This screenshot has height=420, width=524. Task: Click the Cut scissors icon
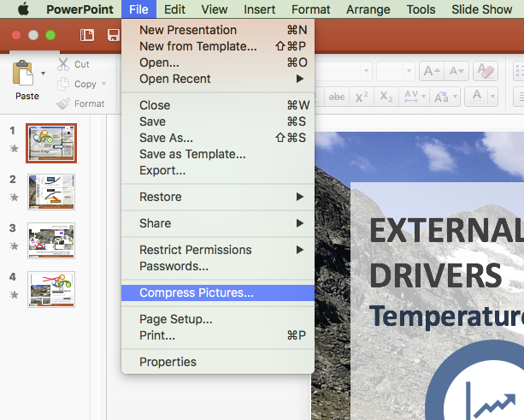62,64
